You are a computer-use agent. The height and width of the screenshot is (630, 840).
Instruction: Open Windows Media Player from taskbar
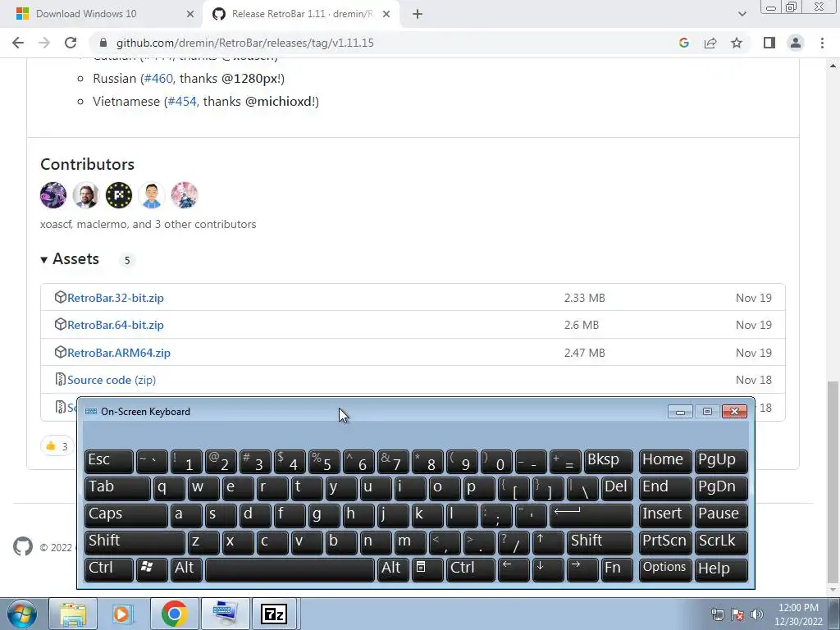point(123,614)
